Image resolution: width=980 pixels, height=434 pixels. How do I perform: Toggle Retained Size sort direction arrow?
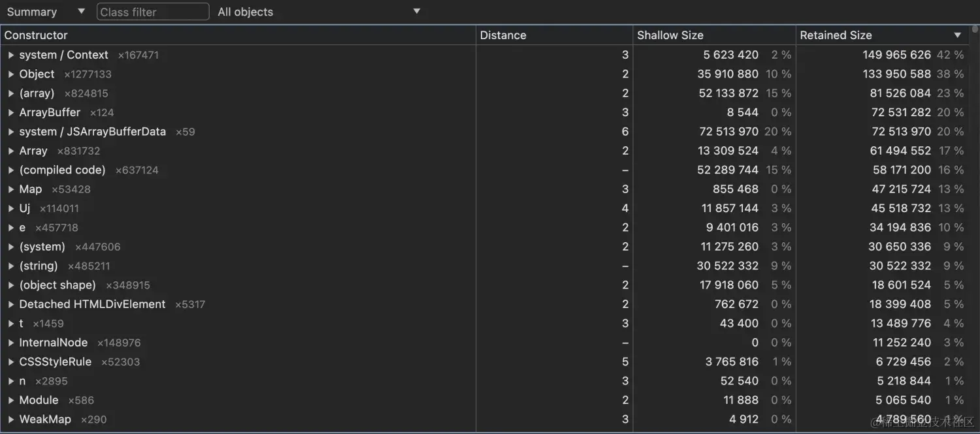[x=957, y=35]
